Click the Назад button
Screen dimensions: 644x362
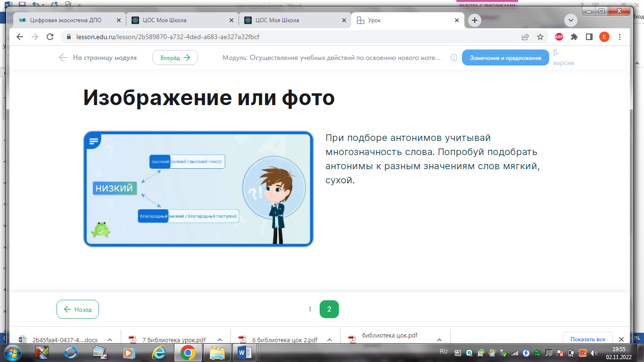78,309
